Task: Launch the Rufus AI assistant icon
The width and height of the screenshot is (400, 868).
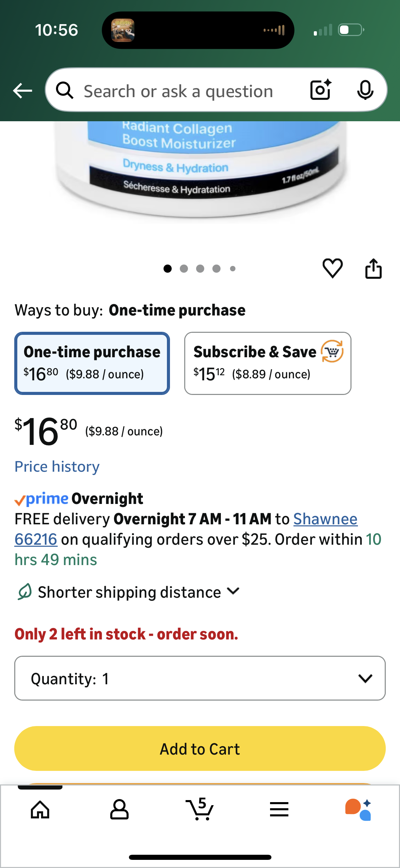Action: click(358, 810)
